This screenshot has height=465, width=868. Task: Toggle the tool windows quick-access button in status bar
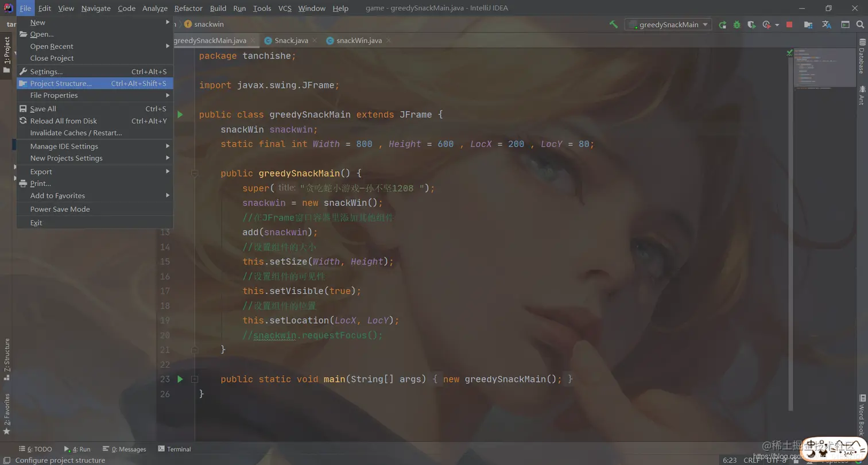coord(7,460)
